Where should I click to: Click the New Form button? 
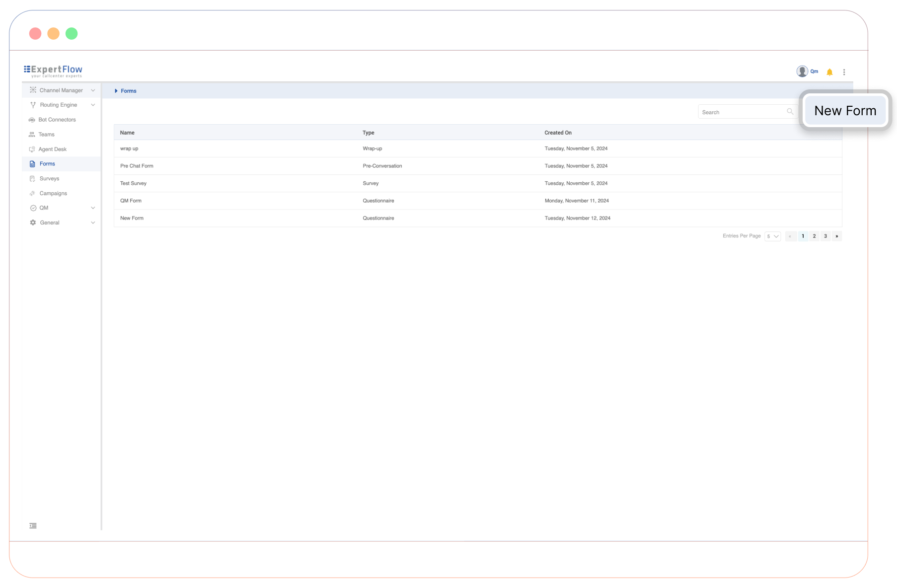[x=845, y=111]
